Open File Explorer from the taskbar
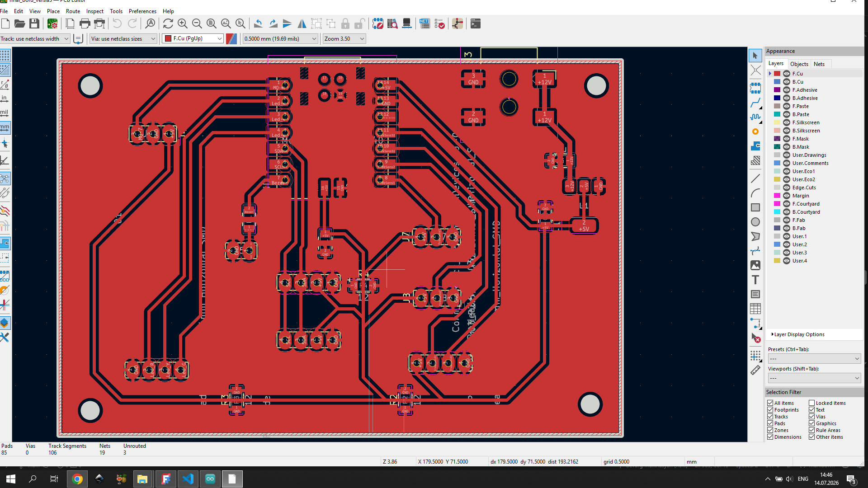Viewport: 868px width, 488px height. pyautogui.click(x=142, y=479)
